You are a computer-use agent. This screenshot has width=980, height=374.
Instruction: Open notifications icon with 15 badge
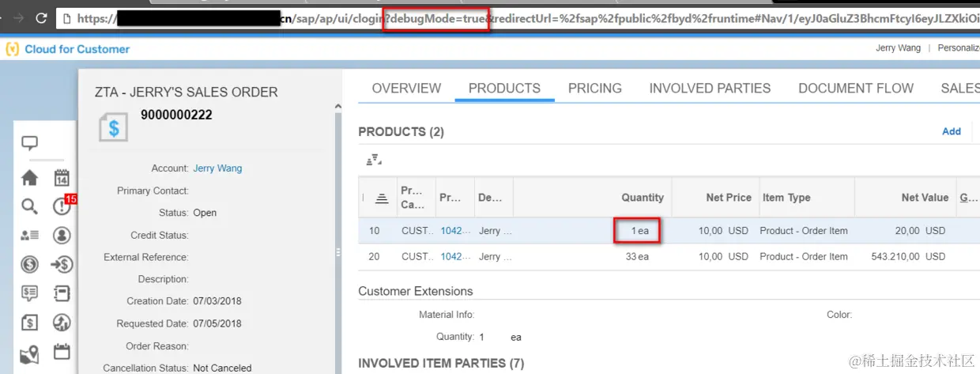(63, 206)
